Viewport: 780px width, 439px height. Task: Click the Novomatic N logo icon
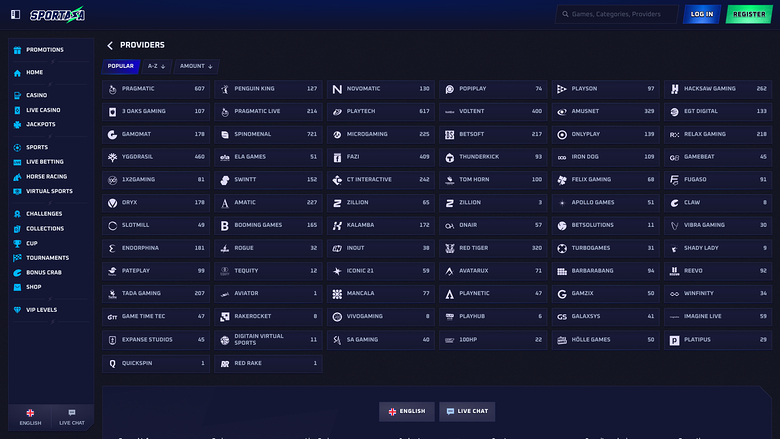[x=337, y=89]
